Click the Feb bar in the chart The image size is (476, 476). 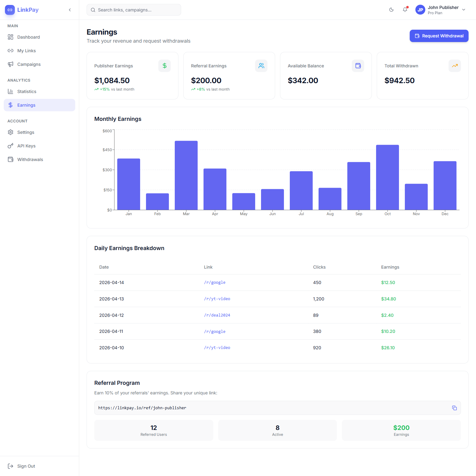coord(157,202)
